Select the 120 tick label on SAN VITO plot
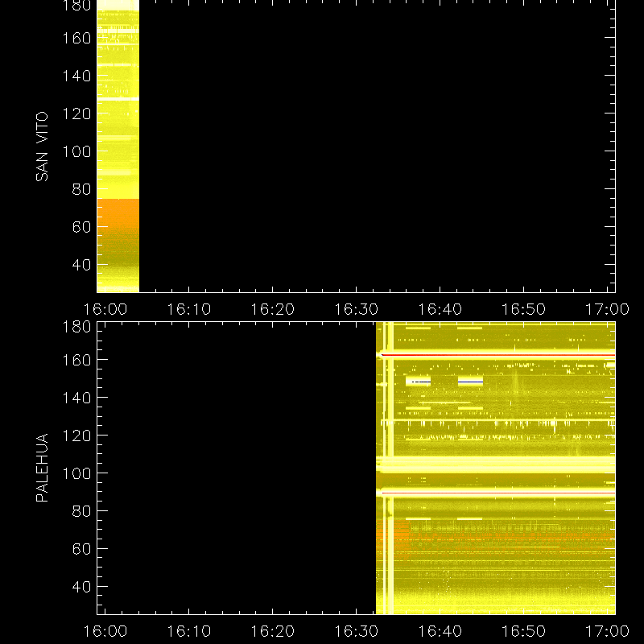 pos(76,114)
